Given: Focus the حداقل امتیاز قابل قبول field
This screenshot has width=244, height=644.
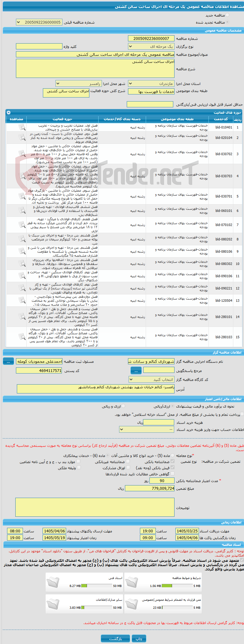Looking at the screenshot, I should (x=150, y=104).
